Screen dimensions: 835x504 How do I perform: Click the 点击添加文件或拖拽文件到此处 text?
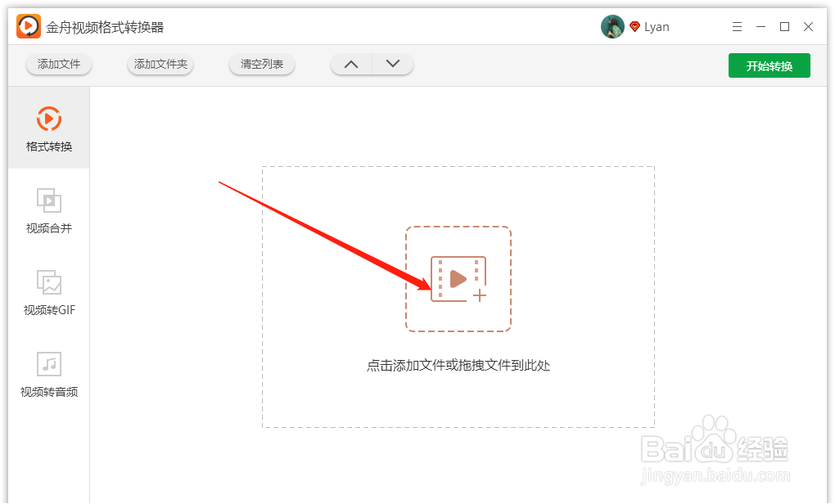tap(458, 366)
